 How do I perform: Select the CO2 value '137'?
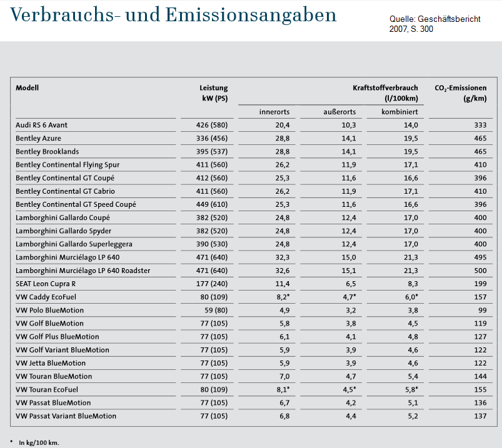480,416
